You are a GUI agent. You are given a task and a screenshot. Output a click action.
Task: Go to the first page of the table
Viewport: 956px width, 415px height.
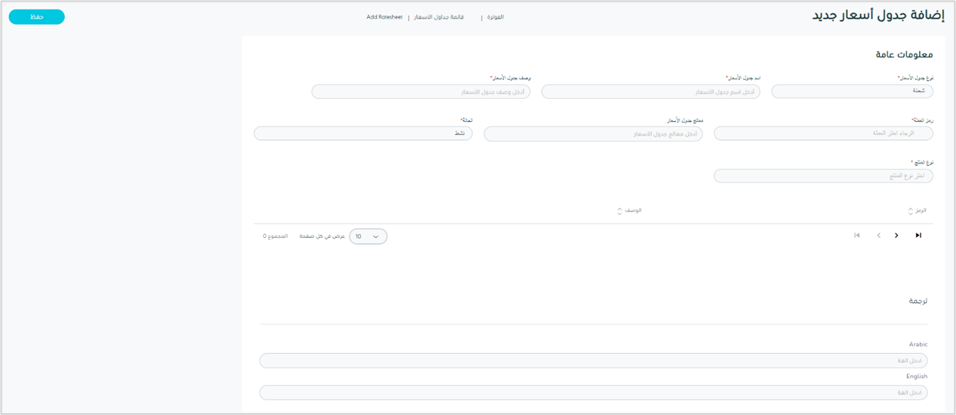click(857, 236)
